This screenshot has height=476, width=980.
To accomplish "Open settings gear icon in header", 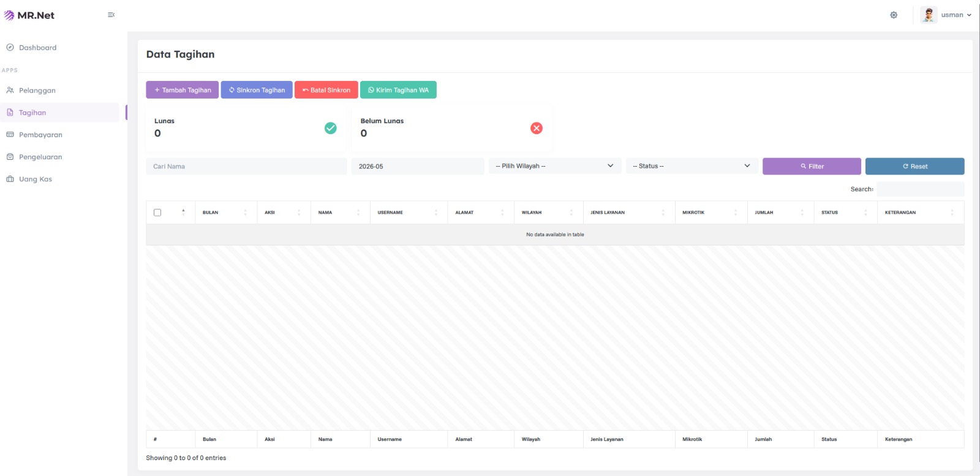I will coord(894,15).
